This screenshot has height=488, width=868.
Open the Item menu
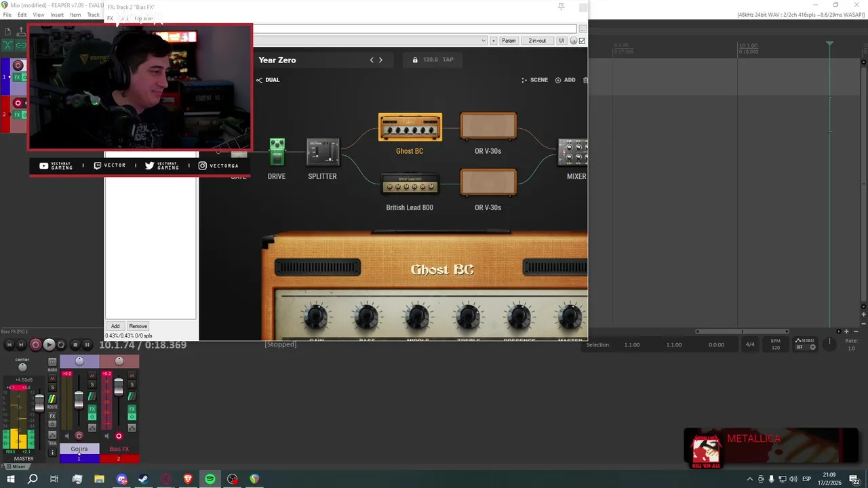[x=75, y=15]
